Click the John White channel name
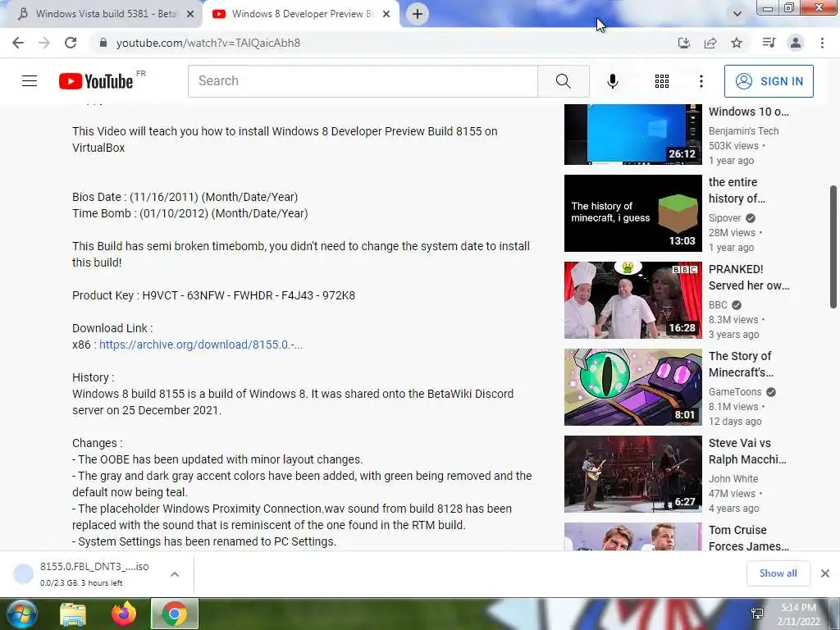 tap(733, 479)
